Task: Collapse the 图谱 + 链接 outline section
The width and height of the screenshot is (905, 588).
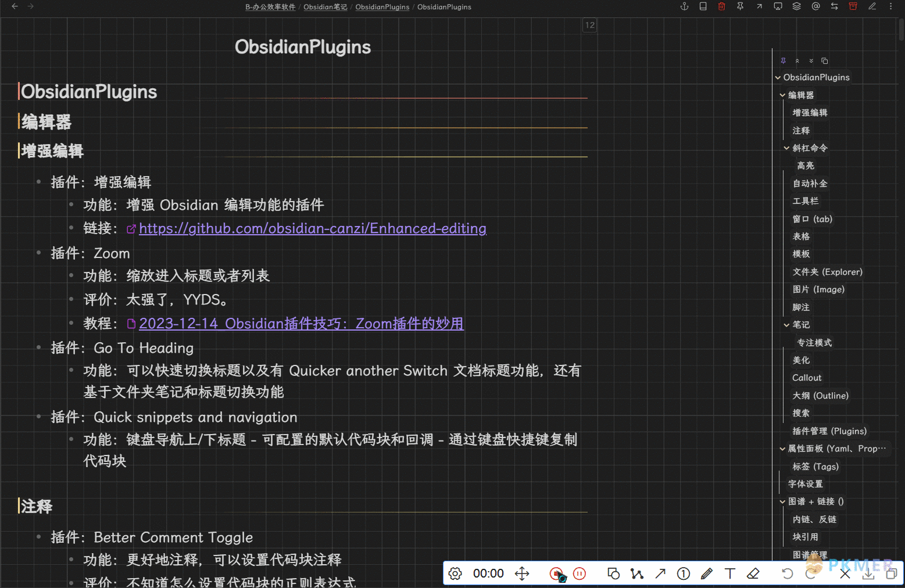Action: 782,501
